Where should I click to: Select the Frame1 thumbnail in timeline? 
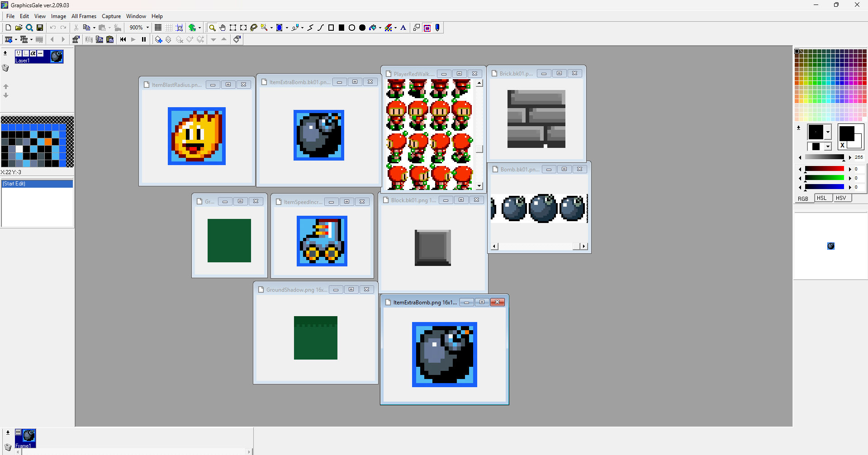point(26,438)
